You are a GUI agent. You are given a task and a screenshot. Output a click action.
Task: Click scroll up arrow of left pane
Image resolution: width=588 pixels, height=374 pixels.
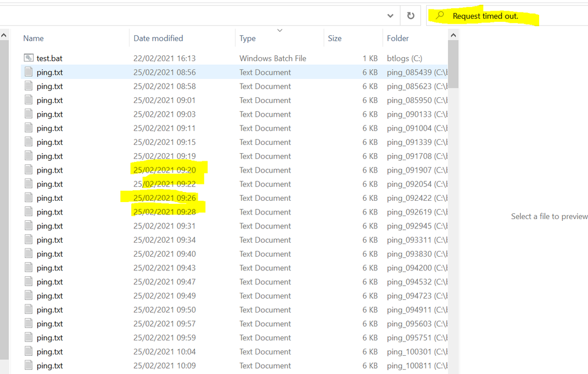[x=4, y=36]
